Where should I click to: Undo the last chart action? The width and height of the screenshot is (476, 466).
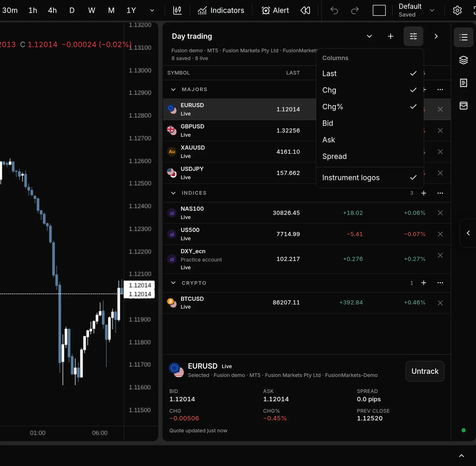coord(334,10)
